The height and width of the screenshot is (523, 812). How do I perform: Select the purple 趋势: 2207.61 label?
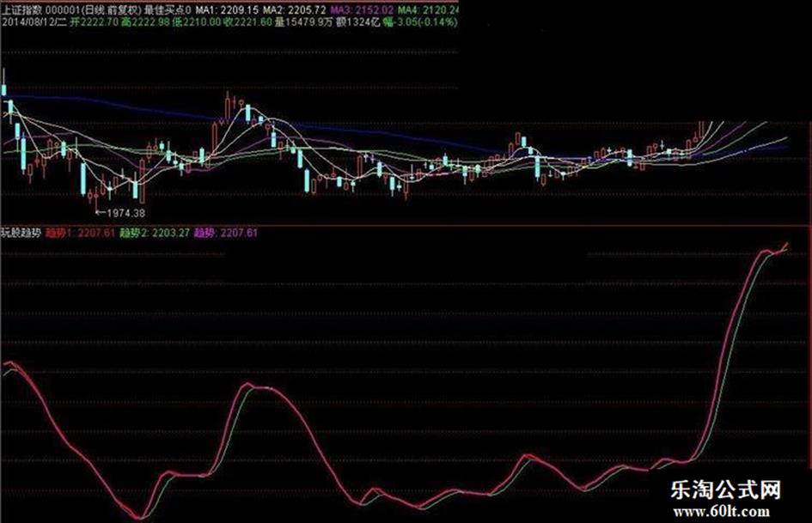tap(225, 233)
